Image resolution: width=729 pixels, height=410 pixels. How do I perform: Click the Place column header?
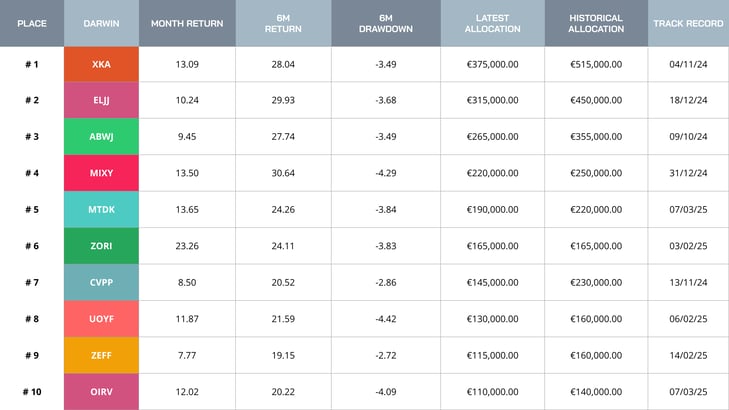(32, 23)
